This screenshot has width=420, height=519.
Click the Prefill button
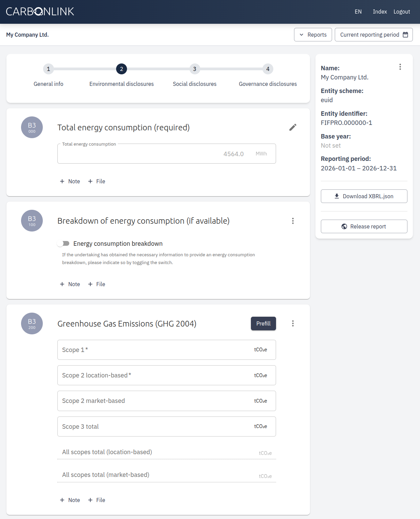click(263, 323)
